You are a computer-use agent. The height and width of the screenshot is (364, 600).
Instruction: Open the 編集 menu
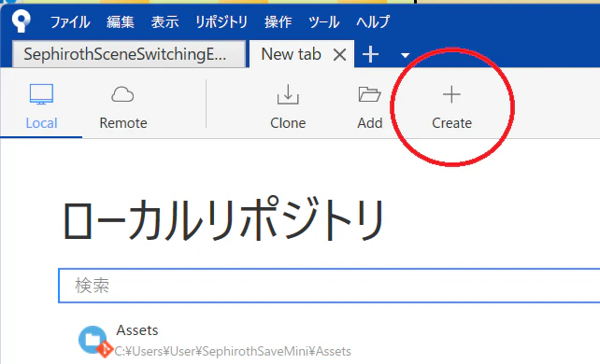tap(121, 21)
